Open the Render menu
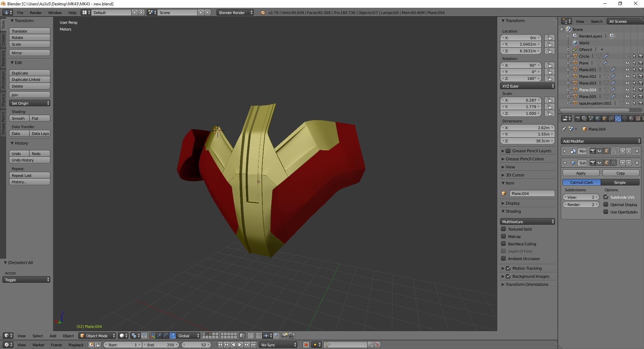Screen dimensions: 644x349 36,12
